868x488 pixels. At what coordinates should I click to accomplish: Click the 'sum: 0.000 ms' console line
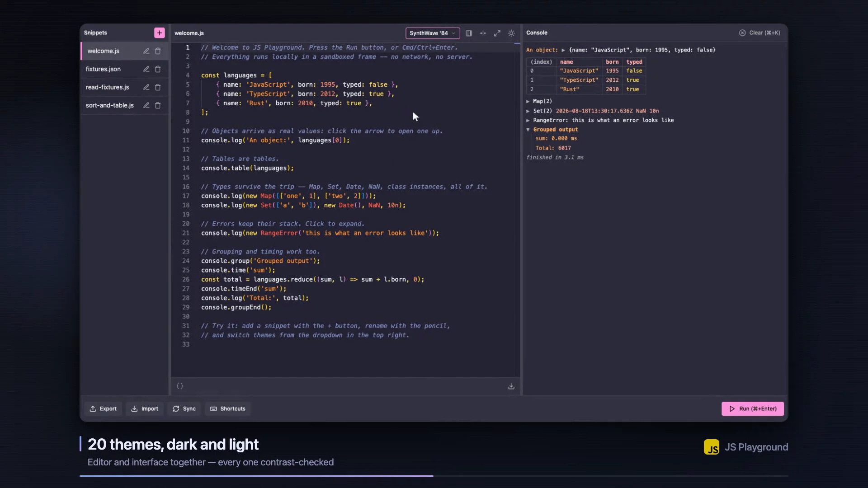(556, 139)
